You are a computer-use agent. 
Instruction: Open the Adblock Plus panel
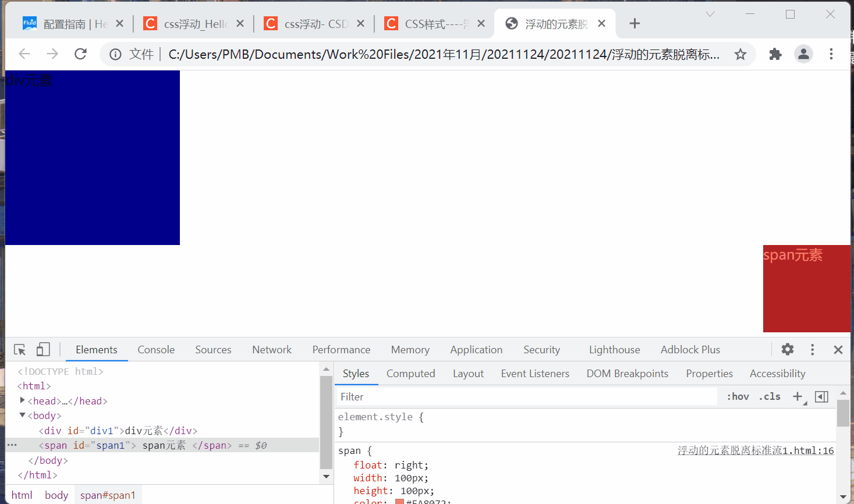(x=690, y=350)
